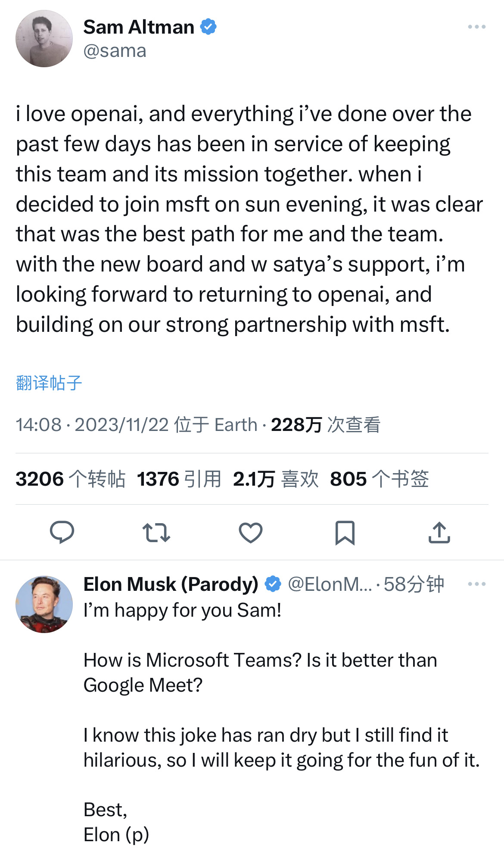Tap Sam Altman's verified badge
This screenshot has height=855, width=504.
pos(209,27)
